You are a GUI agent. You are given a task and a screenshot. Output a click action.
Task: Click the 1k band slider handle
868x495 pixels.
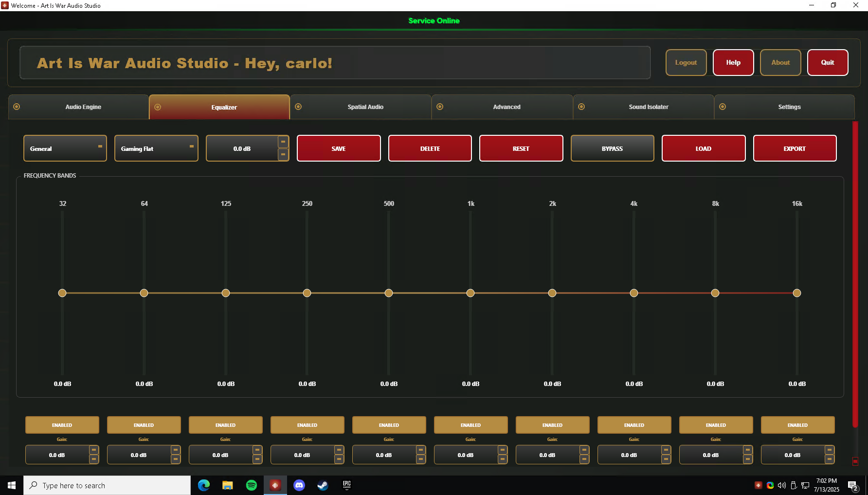pos(470,293)
